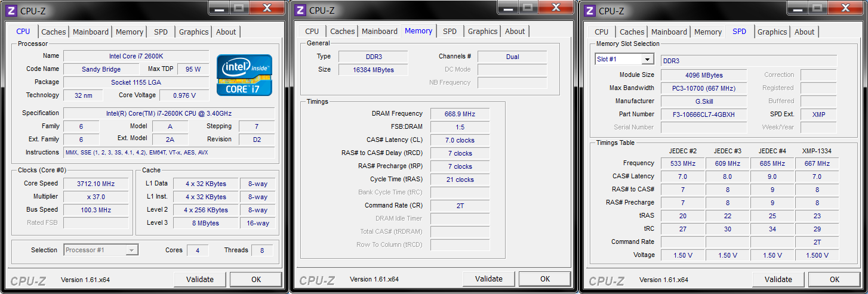Click the Module Size value 4096 MBytes
868x294 pixels.
tap(704, 75)
